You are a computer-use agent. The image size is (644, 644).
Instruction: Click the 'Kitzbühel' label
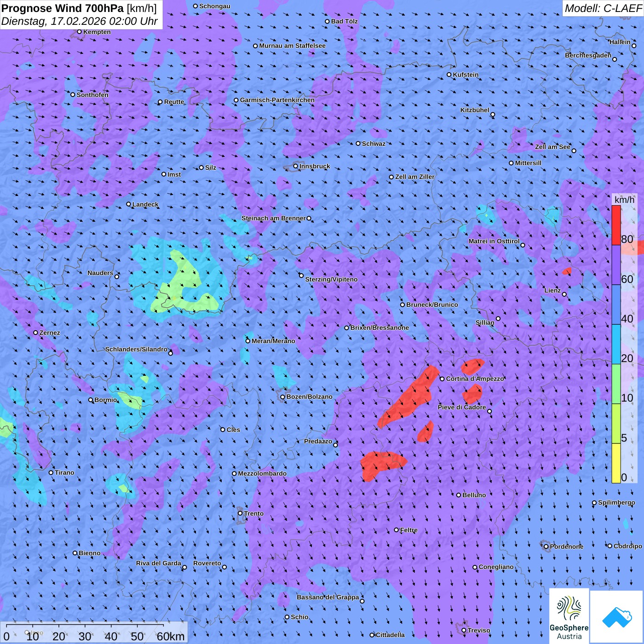475,110
